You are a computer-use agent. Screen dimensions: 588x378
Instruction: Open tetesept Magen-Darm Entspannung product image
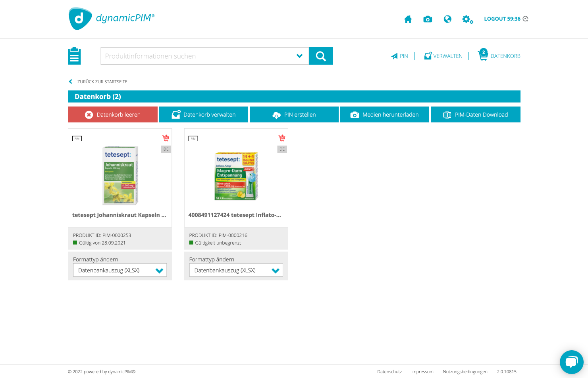pyautogui.click(x=236, y=176)
